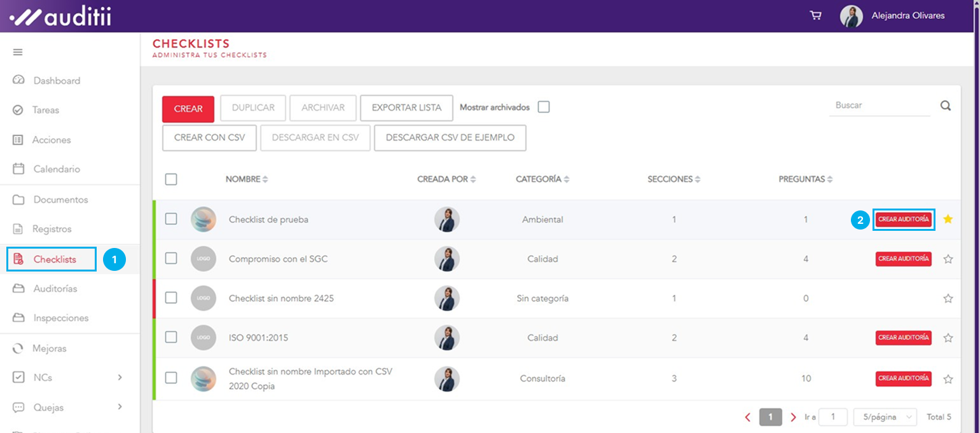980x433 pixels.
Task: Expand the Quejas sidebar submenu
Action: tap(120, 407)
